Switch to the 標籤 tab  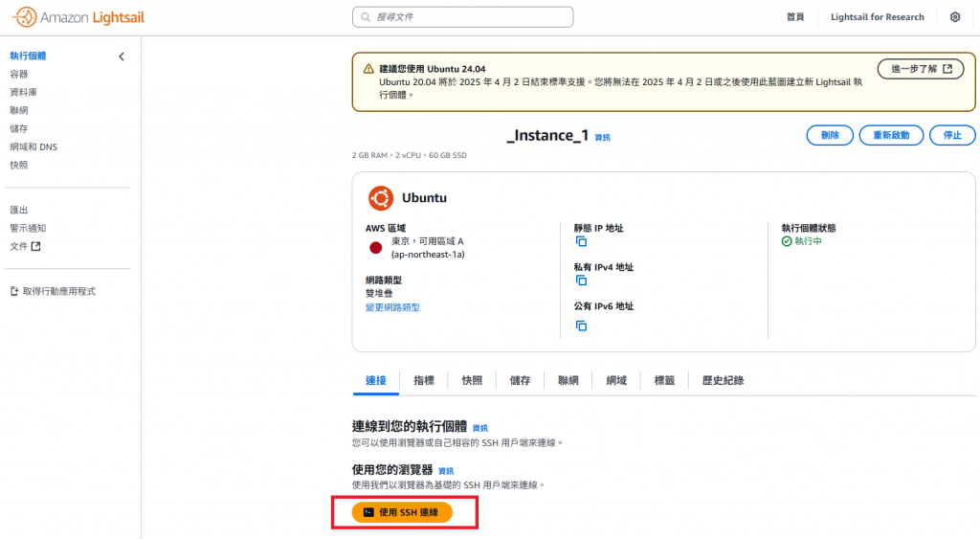coord(664,380)
